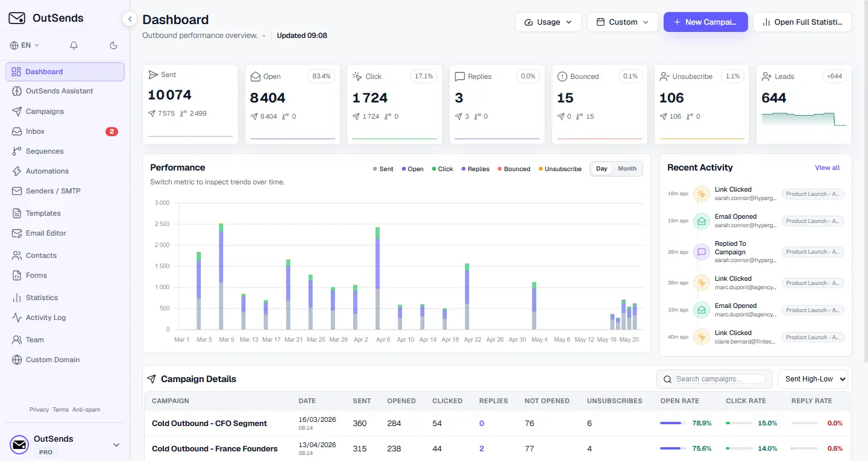
Task: Toggle the Click series in chart legend
Action: 442,169
